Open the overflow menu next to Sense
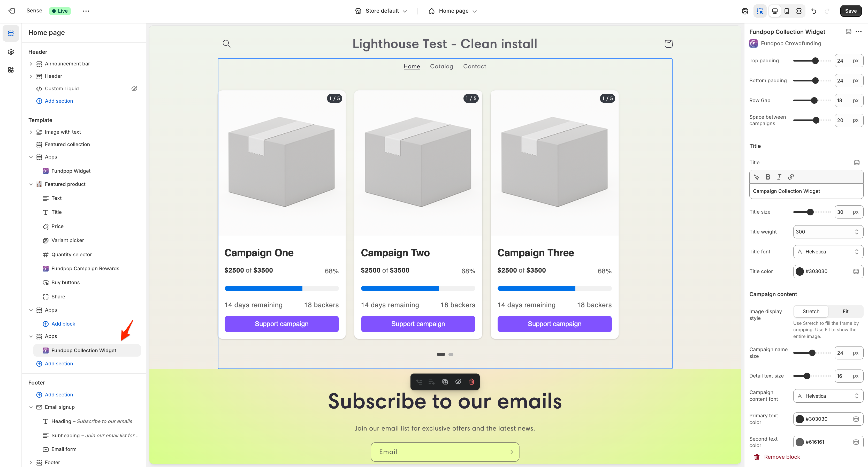Viewport: 868px width, 467px height. (x=86, y=11)
